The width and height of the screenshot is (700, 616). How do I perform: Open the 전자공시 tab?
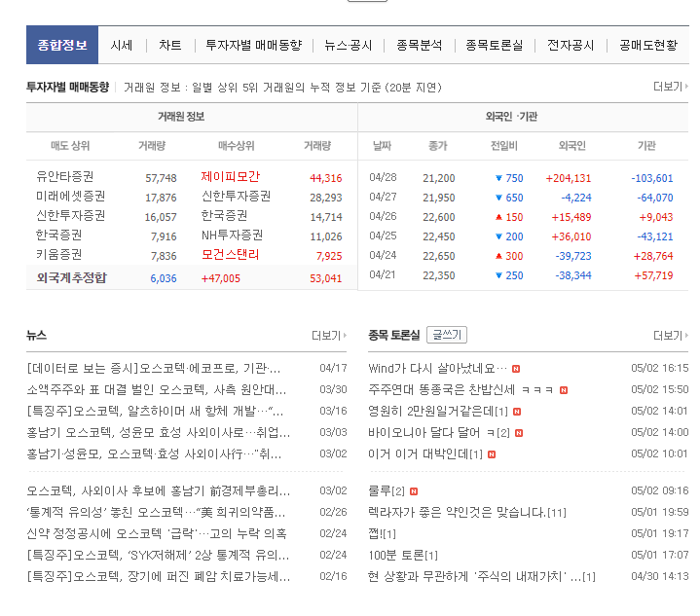pyautogui.click(x=571, y=45)
